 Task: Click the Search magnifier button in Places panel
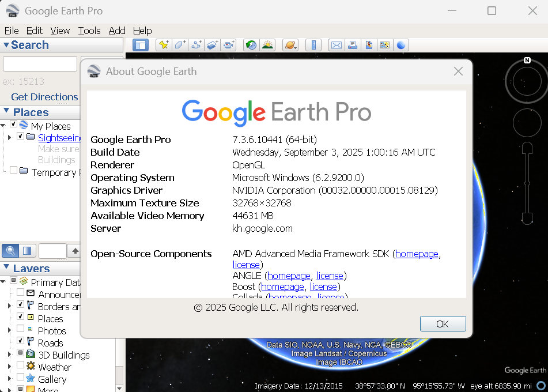pyautogui.click(x=10, y=250)
